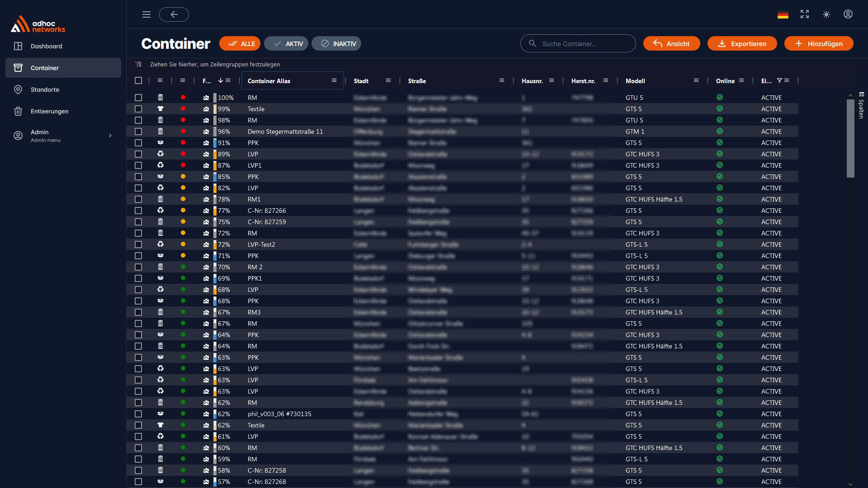Click the row grouping list icon
This screenshot has width=868, height=488.
tap(138, 65)
